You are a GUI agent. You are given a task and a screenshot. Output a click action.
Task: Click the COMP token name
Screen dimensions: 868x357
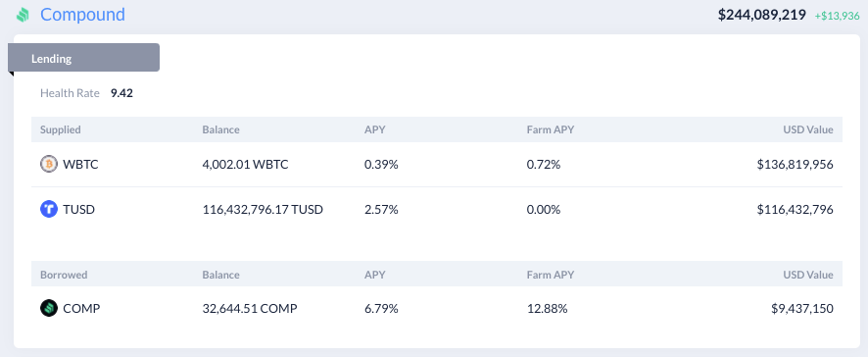(81, 309)
